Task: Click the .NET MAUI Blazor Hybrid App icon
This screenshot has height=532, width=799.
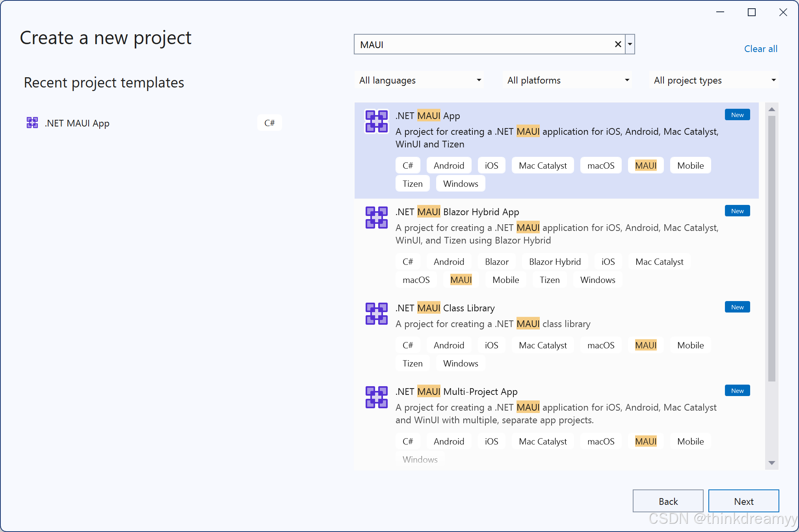Action: (377, 218)
